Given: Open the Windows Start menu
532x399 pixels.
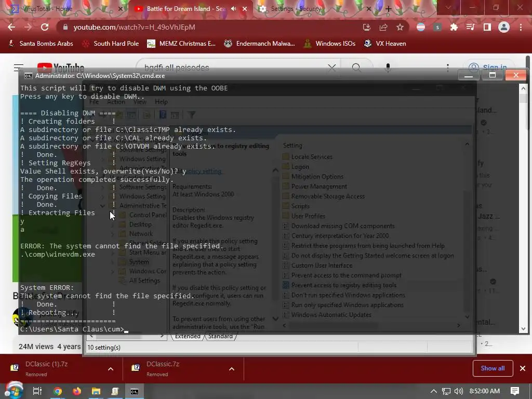Looking at the screenshot, I should [x=14, y=391].
